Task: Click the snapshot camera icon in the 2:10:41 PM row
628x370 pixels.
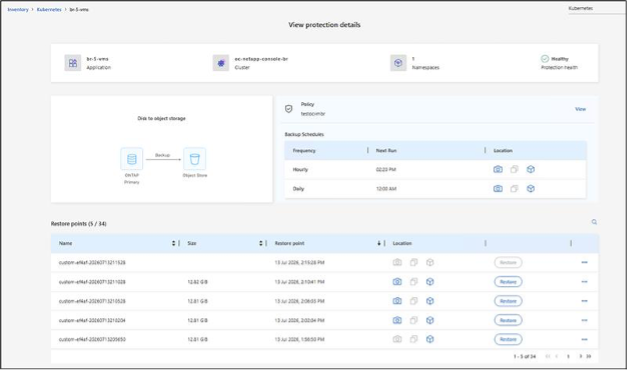Action: pos(397,282)
